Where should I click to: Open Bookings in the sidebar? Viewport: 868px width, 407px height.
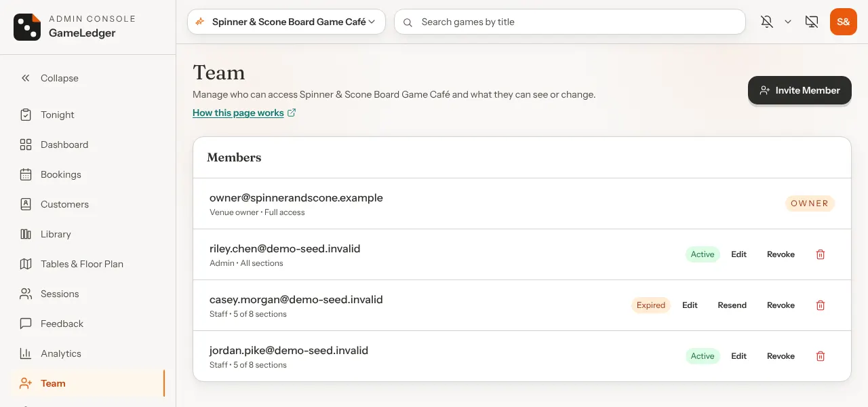[x=88, y=174]
